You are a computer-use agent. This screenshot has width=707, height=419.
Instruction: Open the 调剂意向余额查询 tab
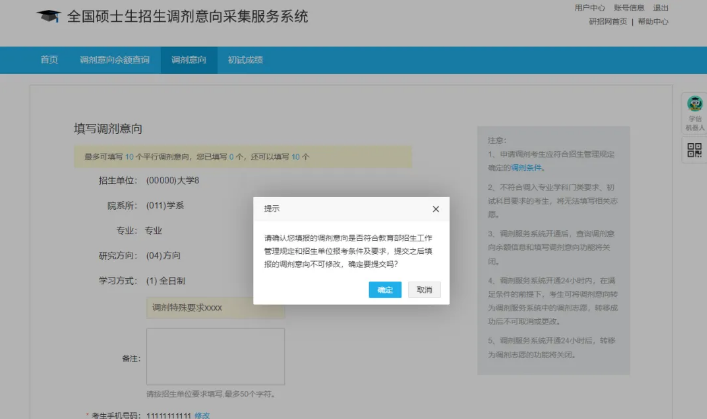[x=114, y=60]
